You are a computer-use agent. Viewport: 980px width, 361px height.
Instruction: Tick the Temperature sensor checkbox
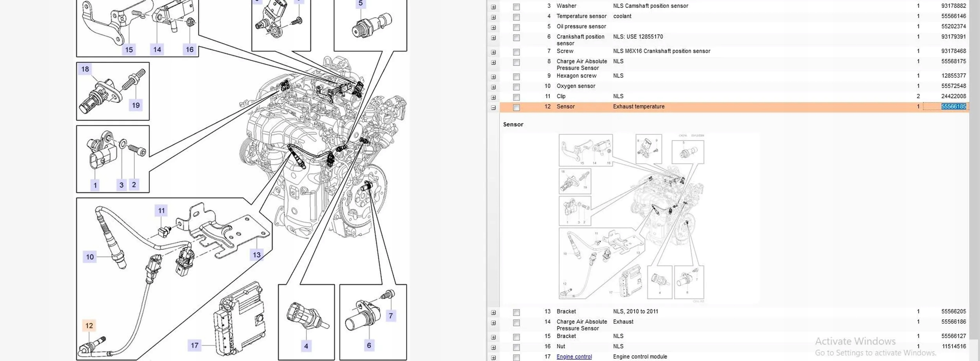coord(516,17)
